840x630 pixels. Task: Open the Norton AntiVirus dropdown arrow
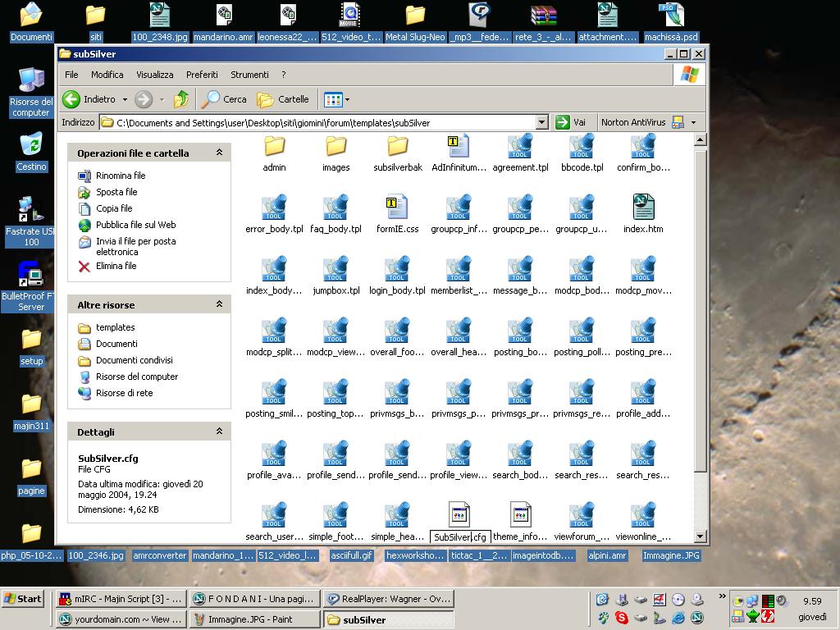694,123
